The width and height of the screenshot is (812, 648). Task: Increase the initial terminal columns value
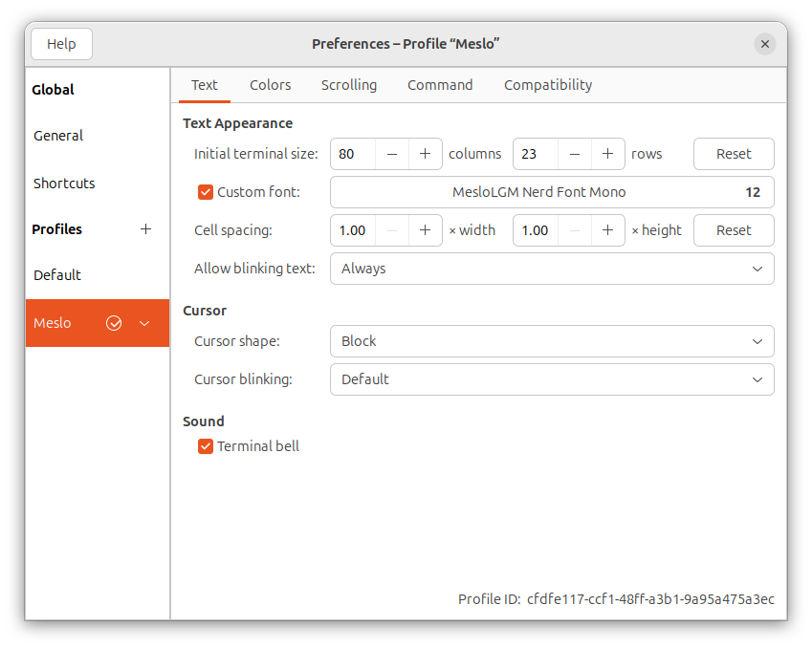[x=425, y=154]
